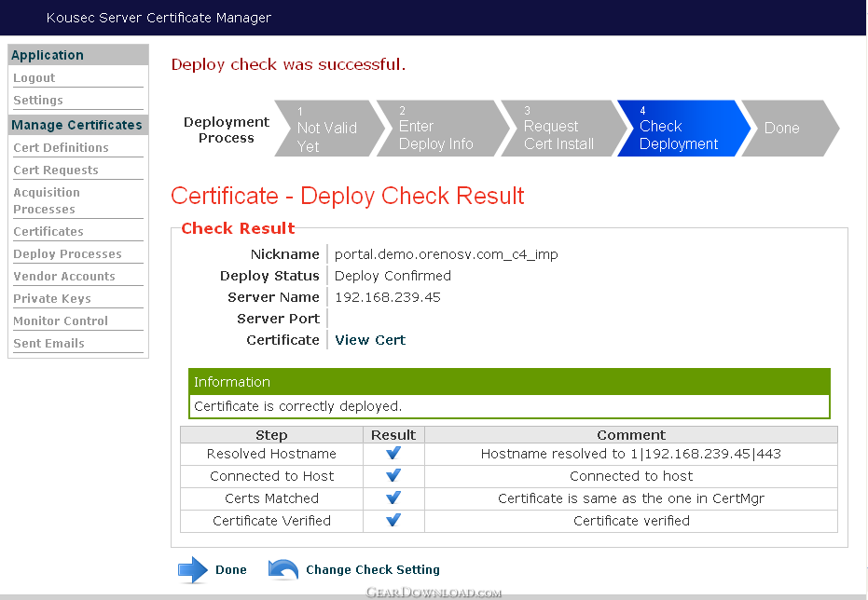Open Vendor Accounts page
868x600 pixels.
pos(64,276)
